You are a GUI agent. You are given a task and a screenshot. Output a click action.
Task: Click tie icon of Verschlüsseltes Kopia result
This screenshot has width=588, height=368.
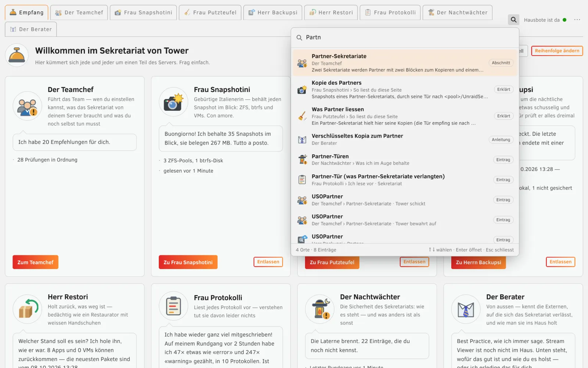pos(302,139)
